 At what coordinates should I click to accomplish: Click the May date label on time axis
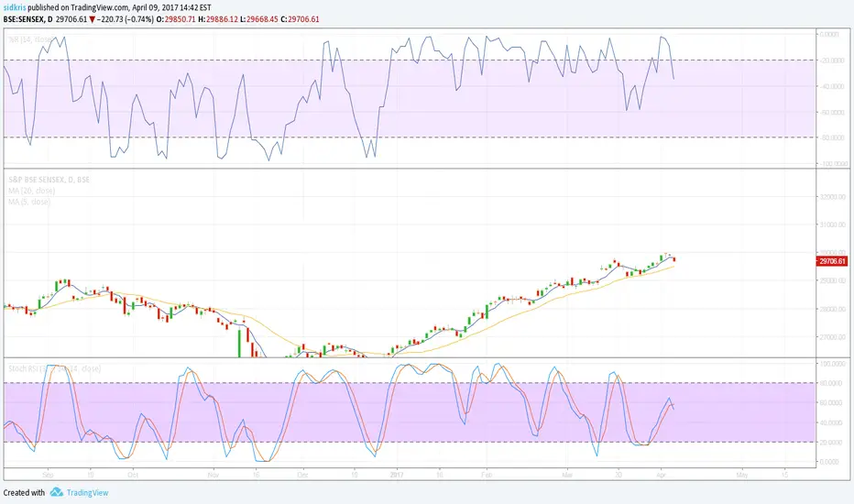[742, 475]
